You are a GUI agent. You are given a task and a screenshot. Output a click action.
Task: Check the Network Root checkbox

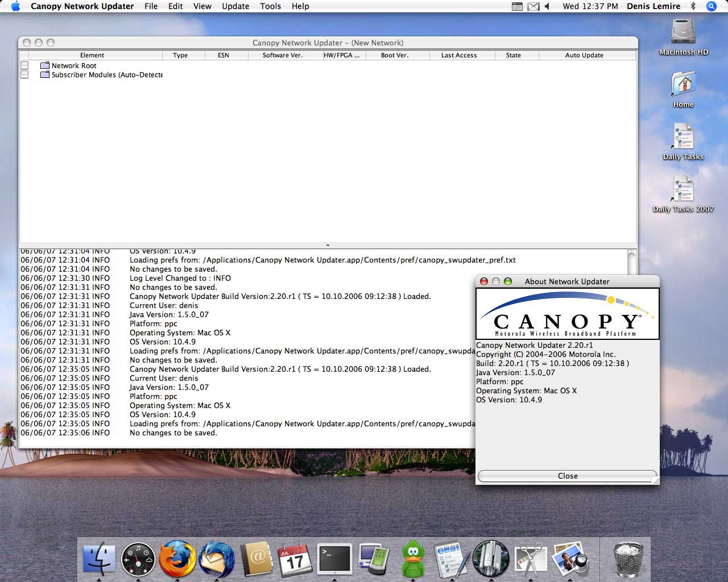coord(24,65)
